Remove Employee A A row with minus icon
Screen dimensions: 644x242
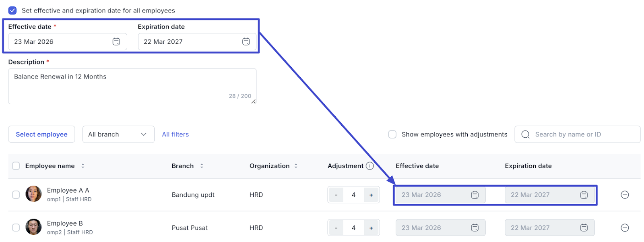click(x=625, y=195)
